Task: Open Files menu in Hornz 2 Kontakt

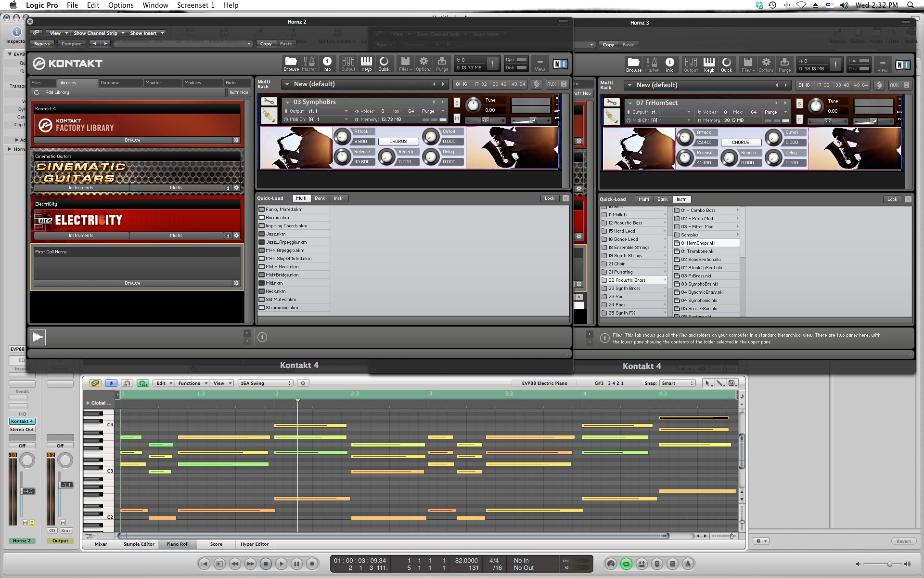Action: coord(405,63)
